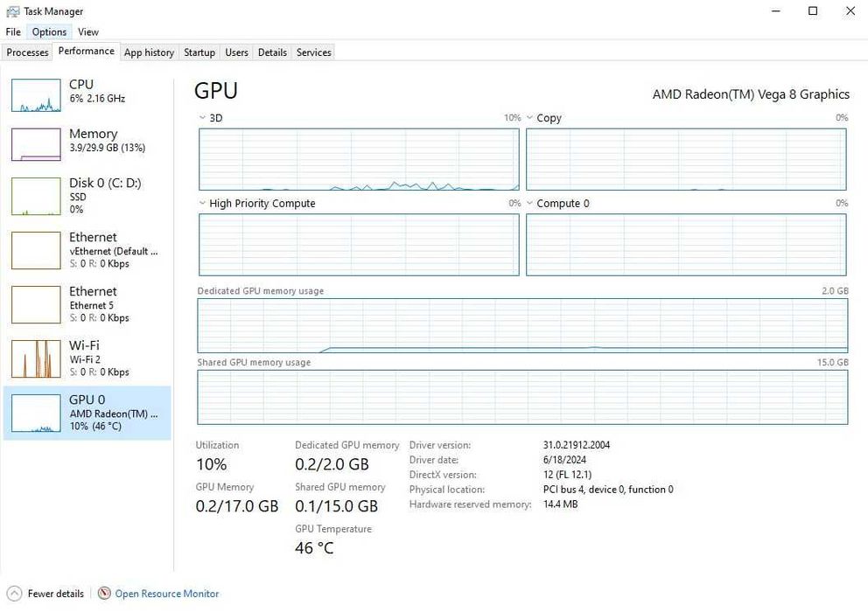The width and height of the screenshot is (868, 612).
Task: Open Disk 0 (C: D:) performance view
Action: (x=36, y=196)
